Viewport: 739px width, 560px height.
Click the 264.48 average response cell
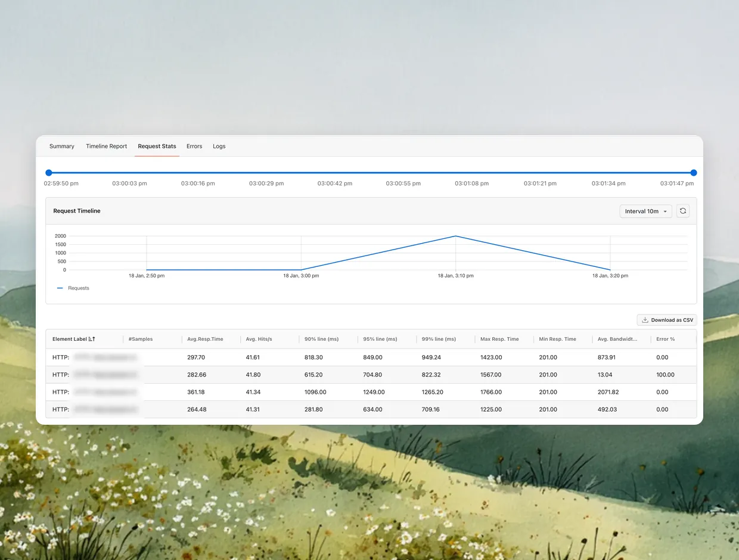(x=197, y=409)
